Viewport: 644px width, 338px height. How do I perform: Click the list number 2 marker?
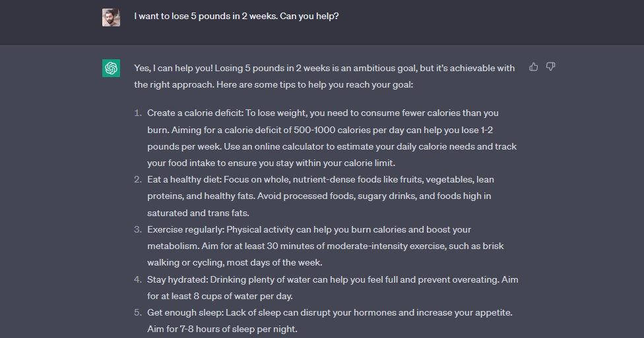pyautogui.click(x=138, y=180)
